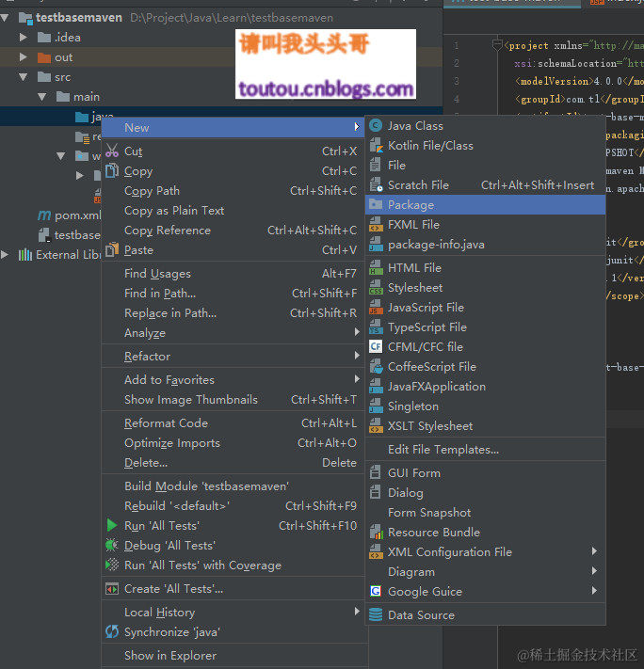Image resolution: width=644 pixels, height=669 pixels.
Task: Fold the project tag in editor gutter
Action: (497, 44)
